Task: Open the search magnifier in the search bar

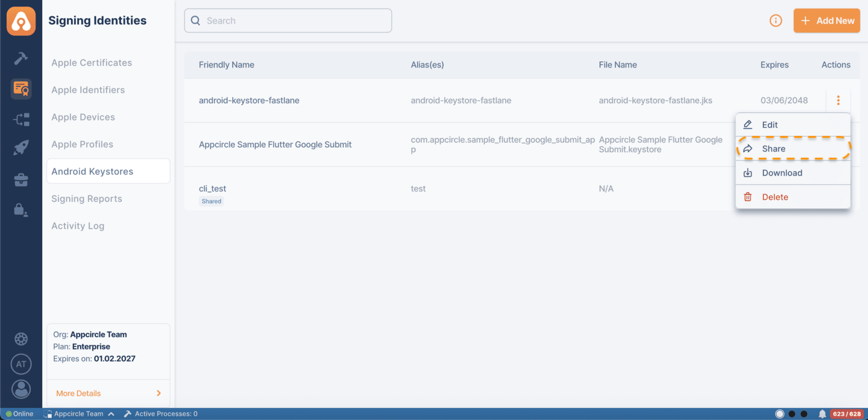Action: click(195, 20)
